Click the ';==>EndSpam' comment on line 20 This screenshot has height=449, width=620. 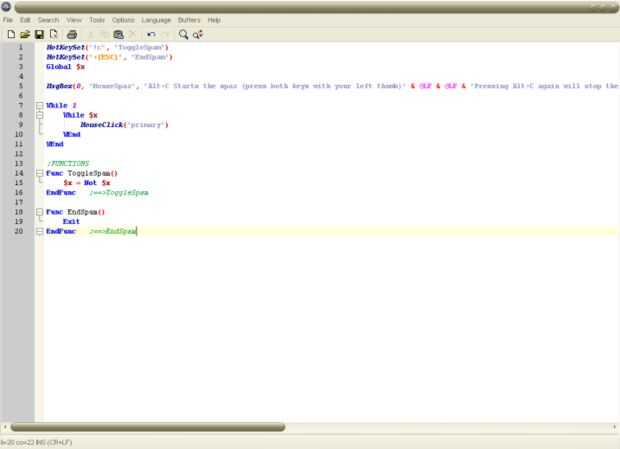pos(113,231)
